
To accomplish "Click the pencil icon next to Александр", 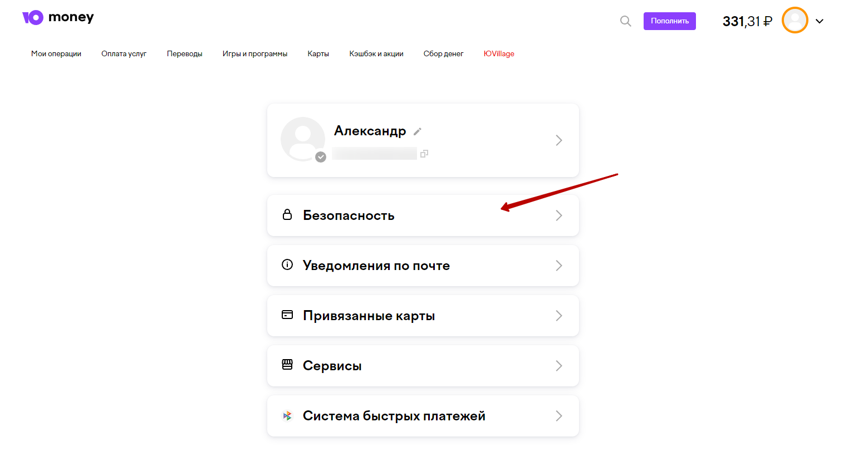I will coord(418,131).
